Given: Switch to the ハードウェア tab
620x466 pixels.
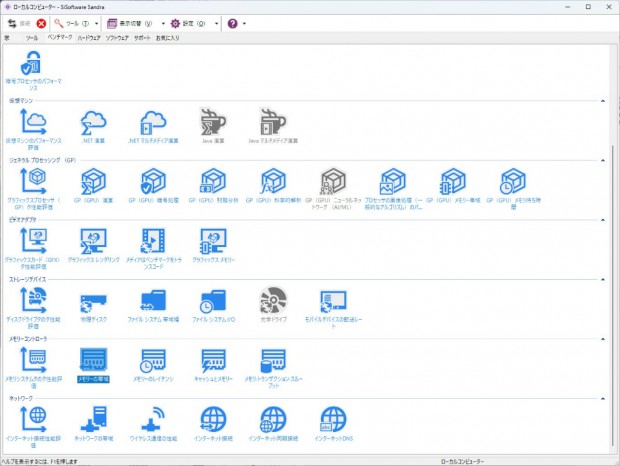Looking at the screenshot, I should coord(89,38).
